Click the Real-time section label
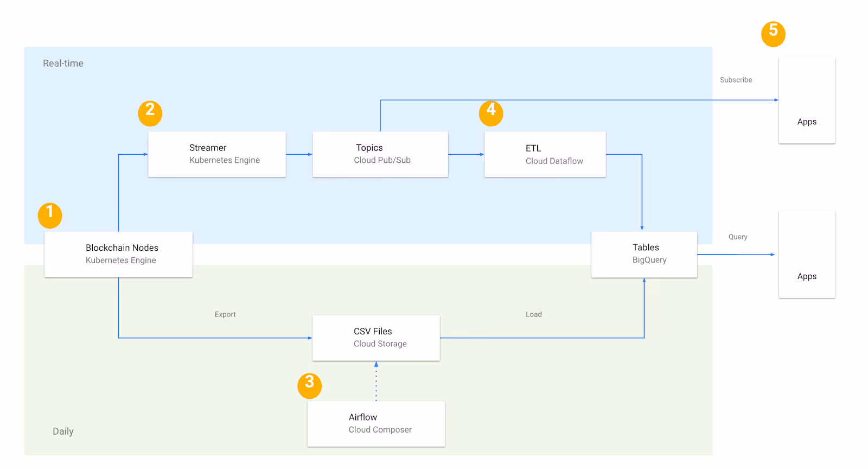The width and height of the screenshot is (868, 469). [63, 64]
